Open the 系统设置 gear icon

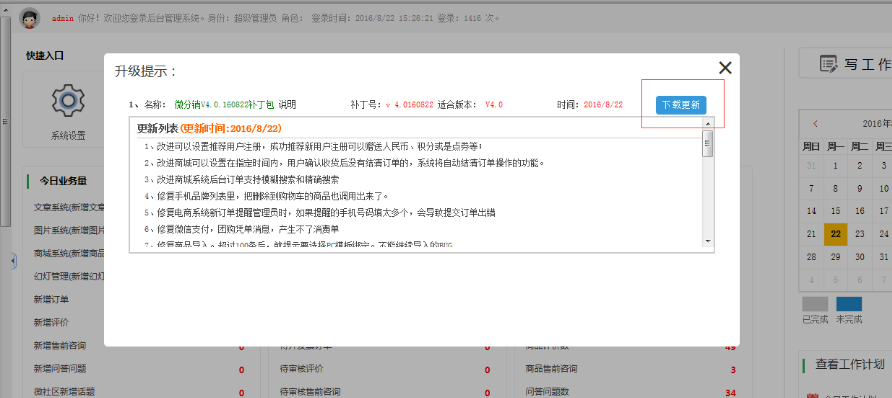pyautogui.click(x=68, y=100)
